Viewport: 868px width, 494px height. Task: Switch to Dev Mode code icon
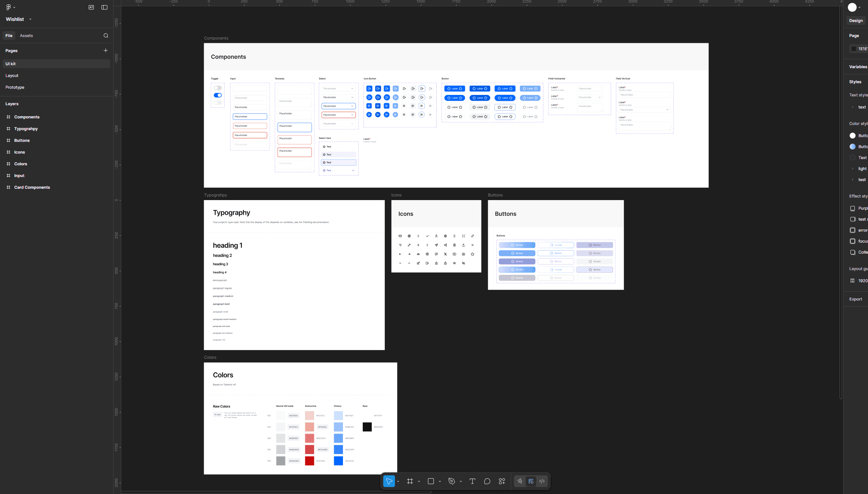(542, 481)
